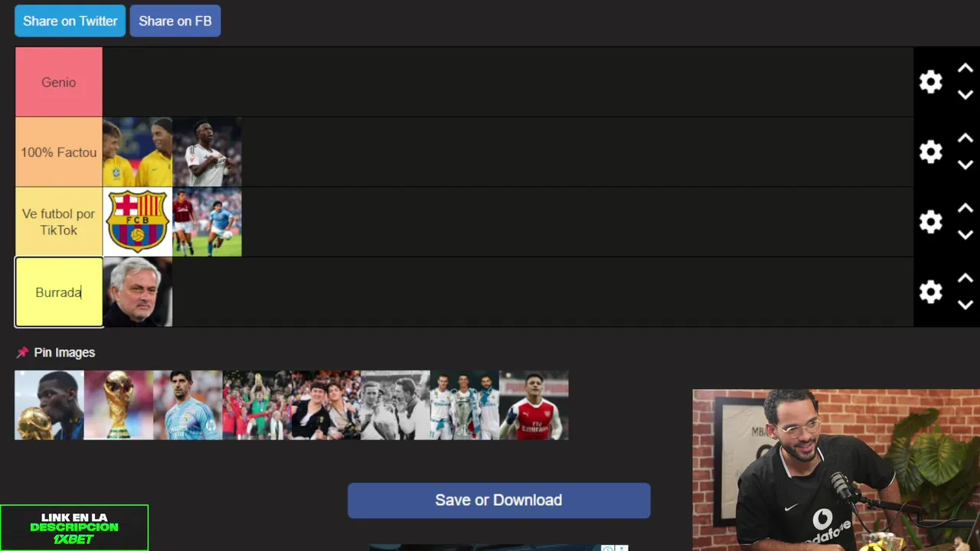
Task: Select the Arsenal player image in pool
Action: (x=534, y=405)
